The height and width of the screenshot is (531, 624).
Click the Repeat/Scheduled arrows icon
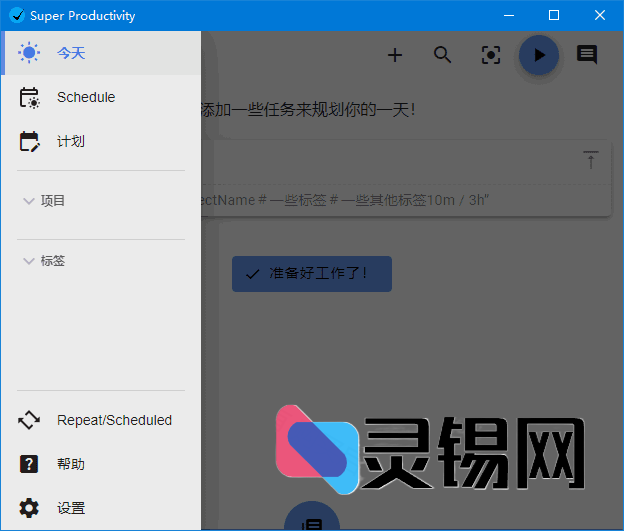click(29, 420)
